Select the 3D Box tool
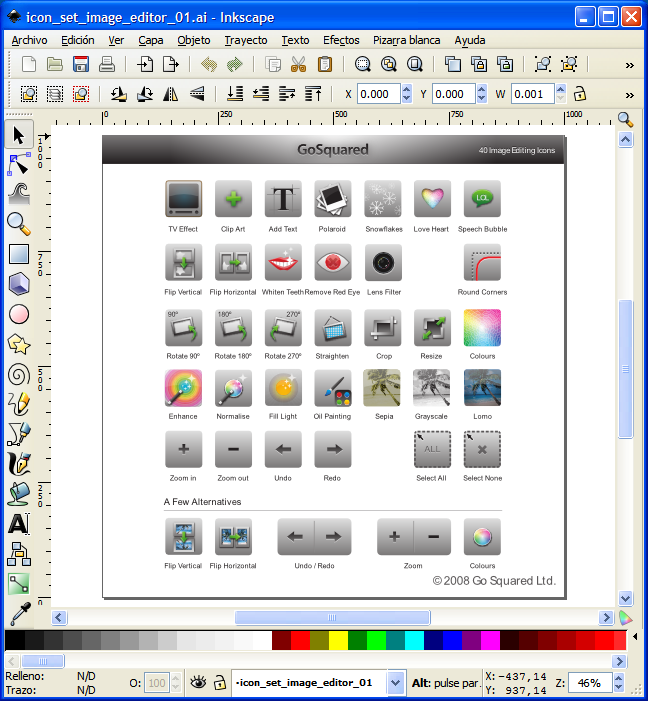This screenshot has height=701, width=648. [19, 284]
